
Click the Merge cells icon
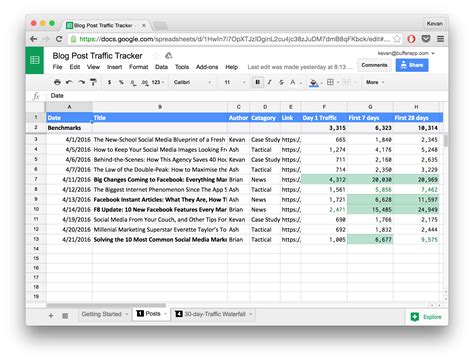347,82
